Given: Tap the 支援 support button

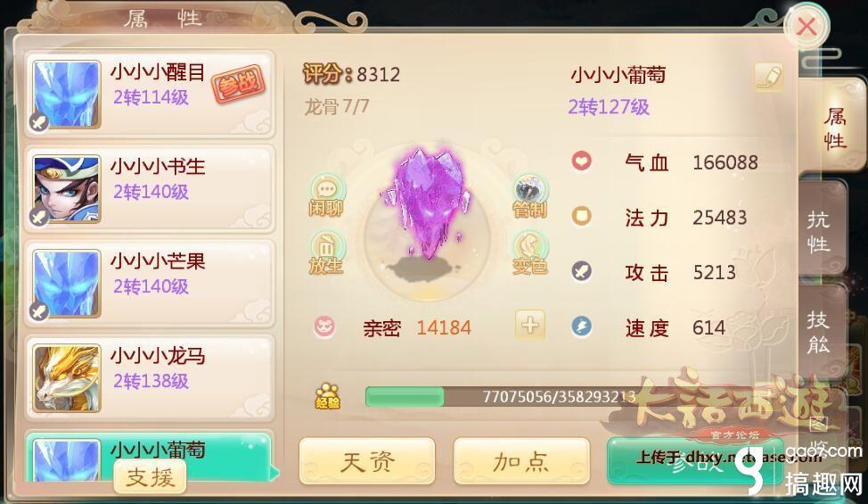Looking at the screenshot, I should pos(150,477).
